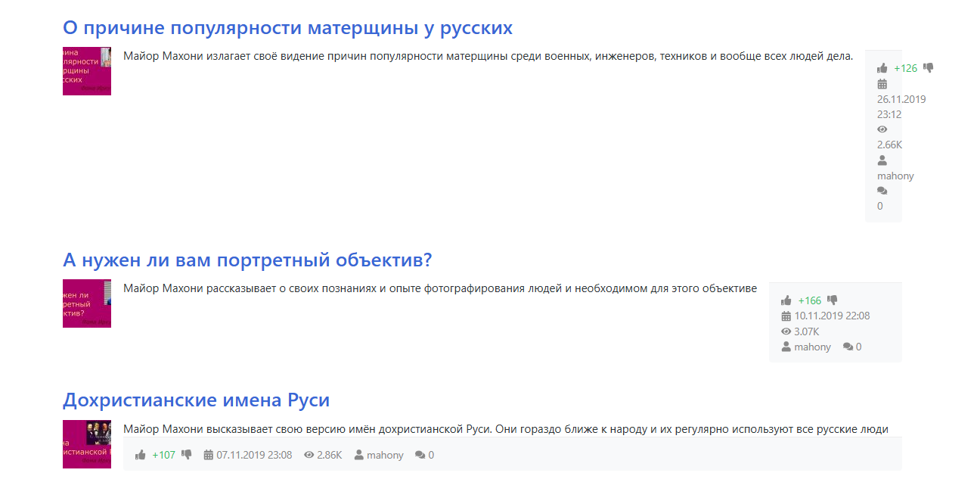Like the post rated +126
This screenshot has height=501, width=980.
[882, 68]
